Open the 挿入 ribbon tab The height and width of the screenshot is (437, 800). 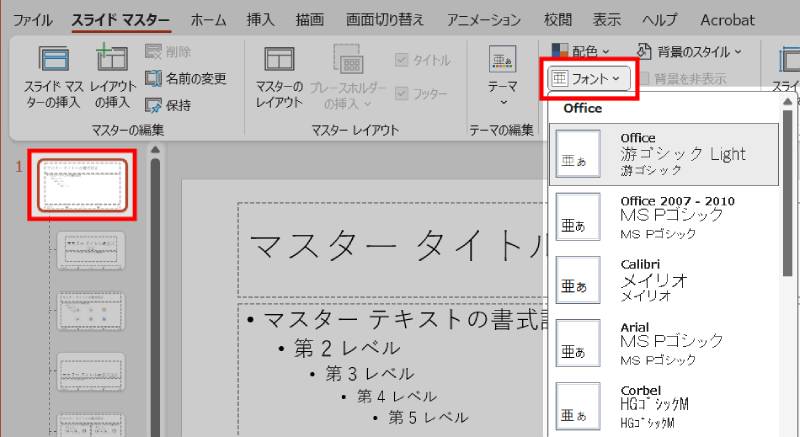[x=260, y=20]
